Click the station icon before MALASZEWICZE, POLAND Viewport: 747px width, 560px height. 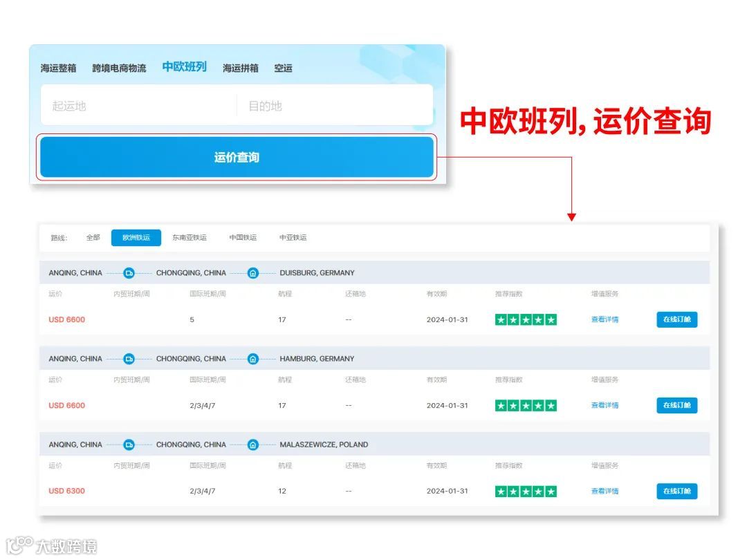[252, 445]
